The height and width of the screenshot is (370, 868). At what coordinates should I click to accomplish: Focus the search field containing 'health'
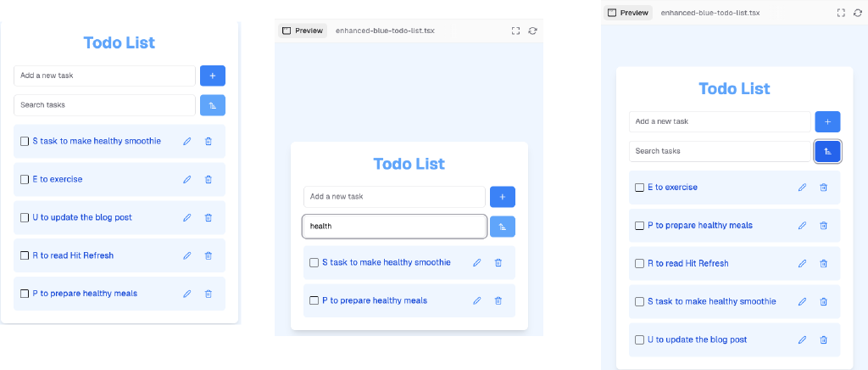394,227
